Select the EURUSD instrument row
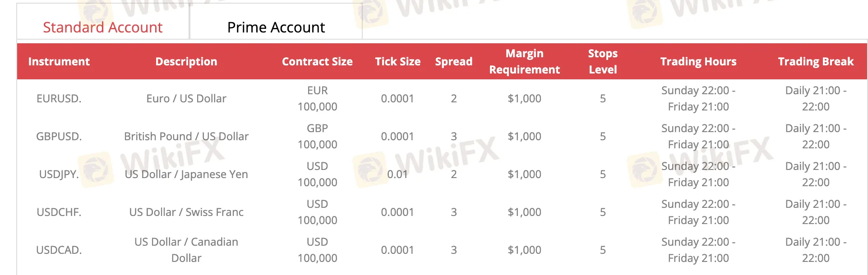The width and height of the screenshot is (868, 275). pos(59,98)
